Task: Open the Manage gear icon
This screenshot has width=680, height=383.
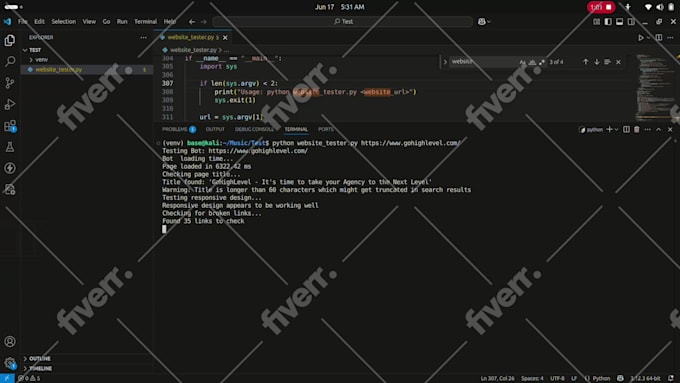Action: pyautogui.click(x=10, y=363)
